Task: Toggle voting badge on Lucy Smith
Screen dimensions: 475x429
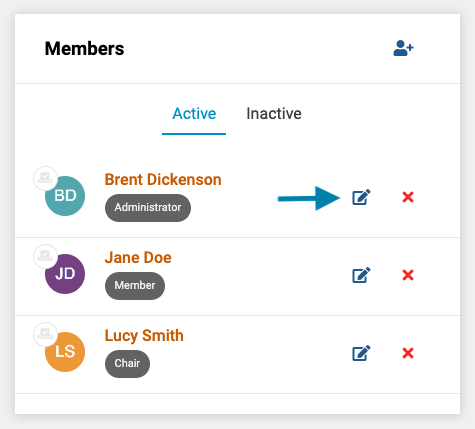Action: coord(45,334)
